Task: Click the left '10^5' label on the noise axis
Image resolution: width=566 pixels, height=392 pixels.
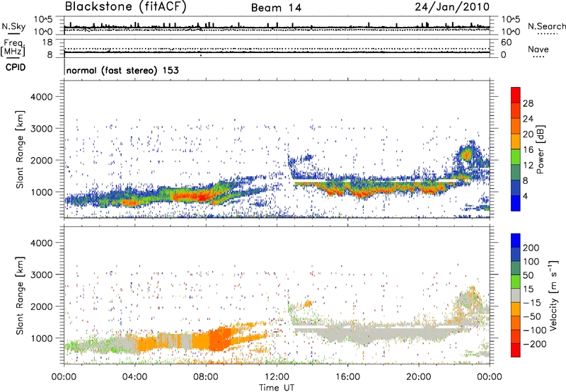Action: [x=43, y=20]
